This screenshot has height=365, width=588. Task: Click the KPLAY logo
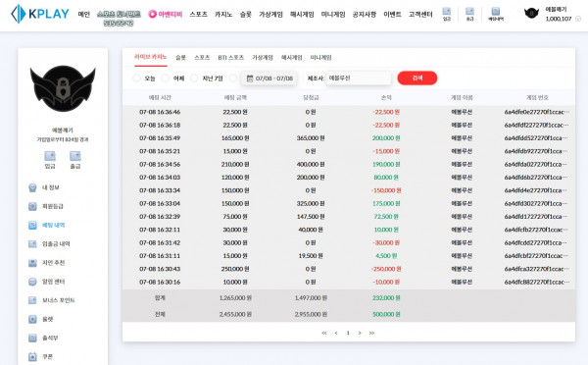coord(40,14)
